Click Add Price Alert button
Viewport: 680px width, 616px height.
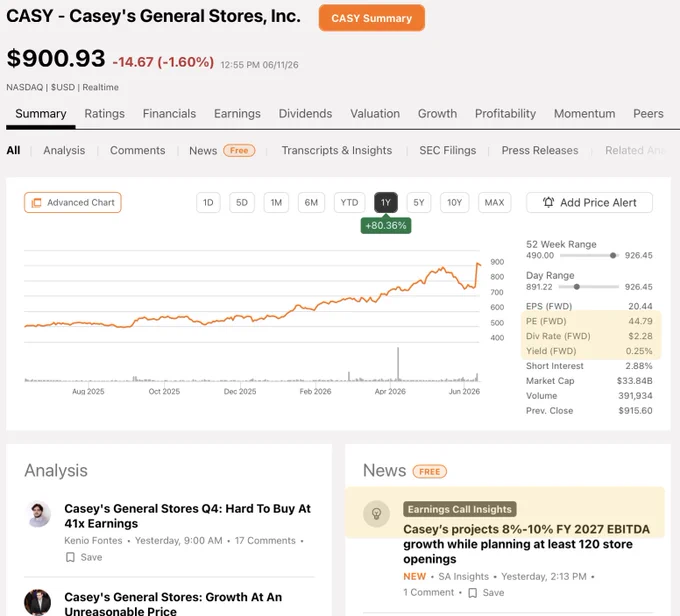pos(589,203)
